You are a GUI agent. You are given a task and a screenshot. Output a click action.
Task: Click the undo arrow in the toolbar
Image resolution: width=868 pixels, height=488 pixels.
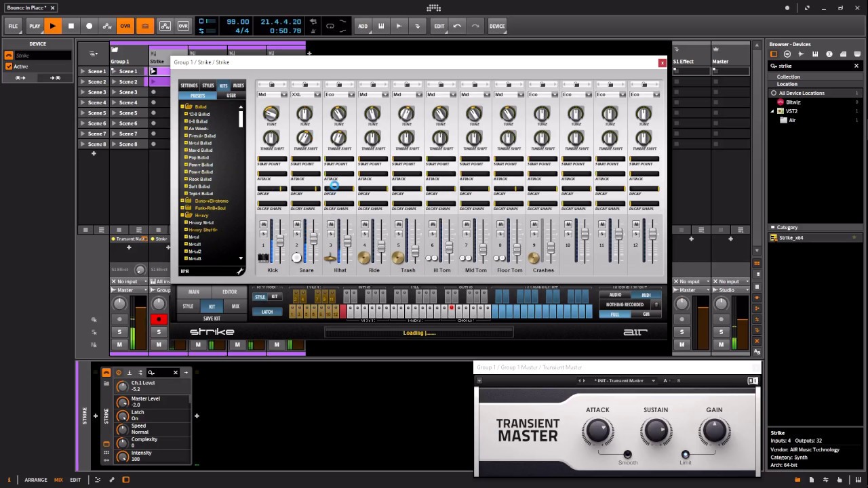click(x=458, y=26)
